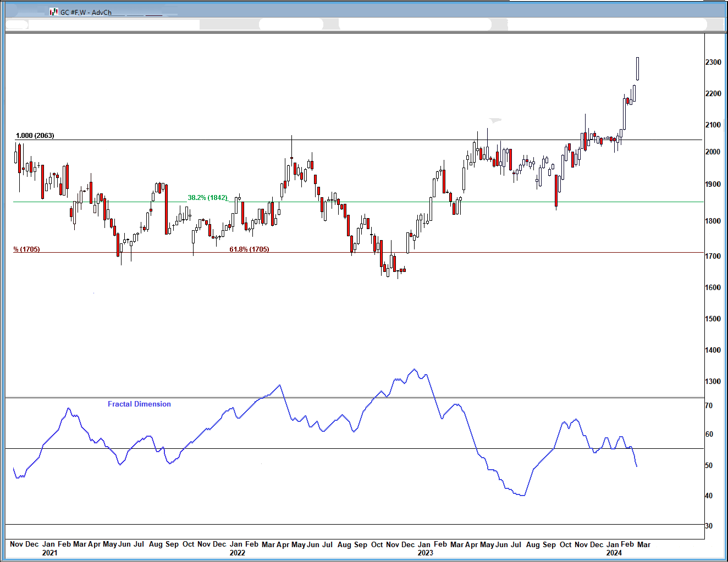The width and height of the screenshot is (728, 562).
Task: Click the Fractal Dimension line's lowest trough near 40
Action: pos(522,496)
